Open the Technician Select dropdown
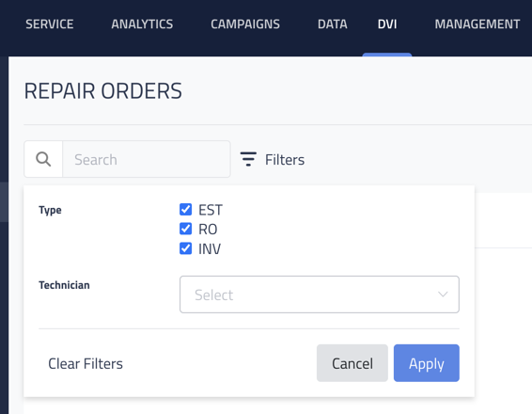This screenshot has width=532, height=414. 320,295
